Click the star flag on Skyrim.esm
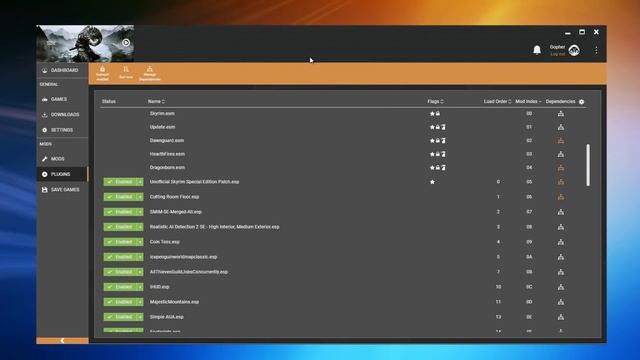640x360 pixels. click(432, 113)
